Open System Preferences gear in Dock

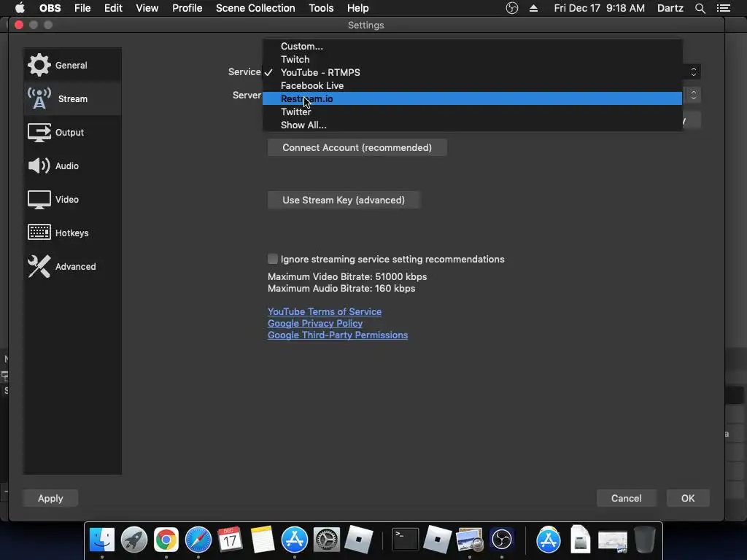[326, 540]
